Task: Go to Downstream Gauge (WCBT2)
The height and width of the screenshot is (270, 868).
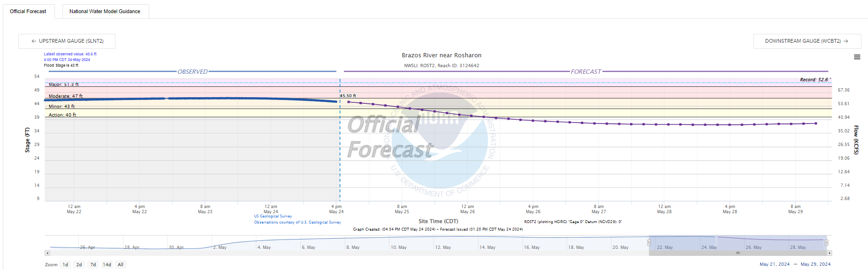Action: pos(807,41)
